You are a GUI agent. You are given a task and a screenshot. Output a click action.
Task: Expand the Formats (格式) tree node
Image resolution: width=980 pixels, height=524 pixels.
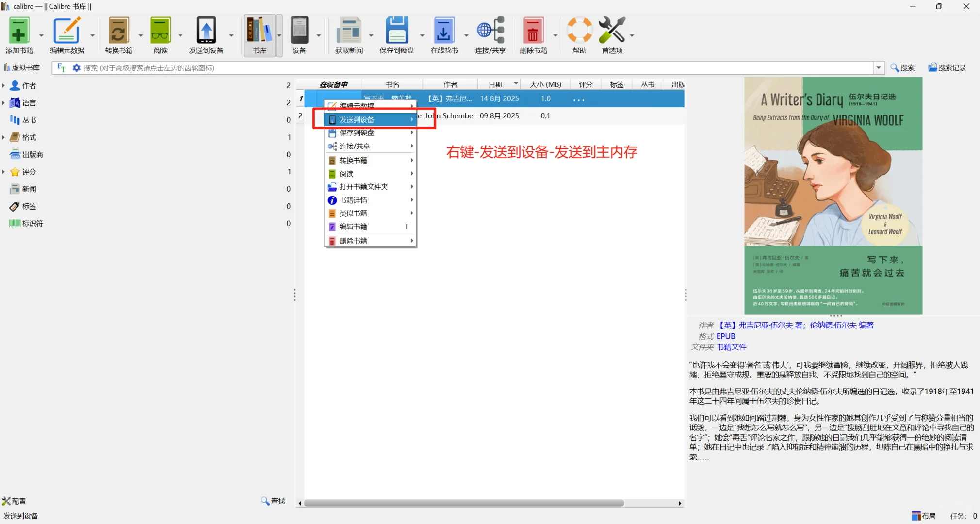tap(3, 137)
